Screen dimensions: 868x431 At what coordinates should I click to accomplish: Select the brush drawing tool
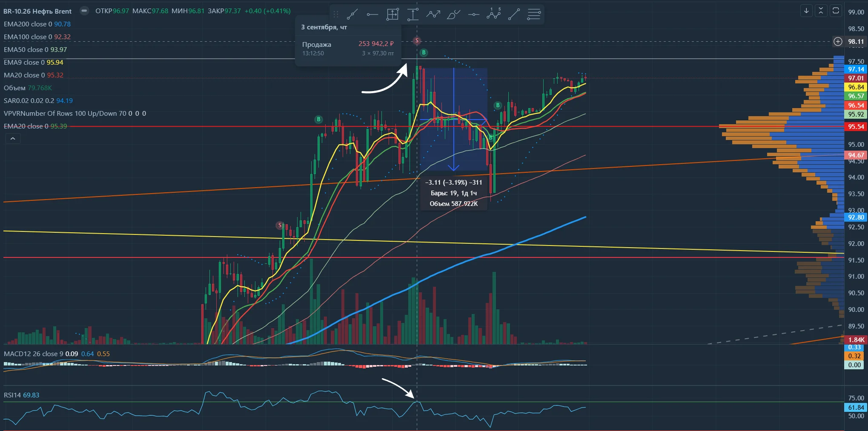click(x=453, y=14)
